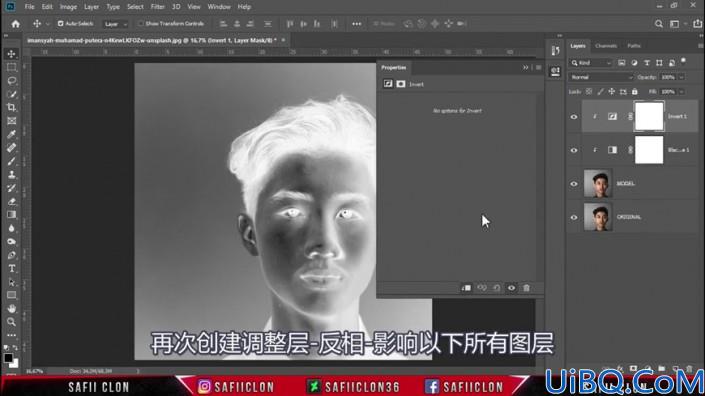Select the Rectangular Marquee tool
Viewport: 705px width, 396px height.
point(12,67)
